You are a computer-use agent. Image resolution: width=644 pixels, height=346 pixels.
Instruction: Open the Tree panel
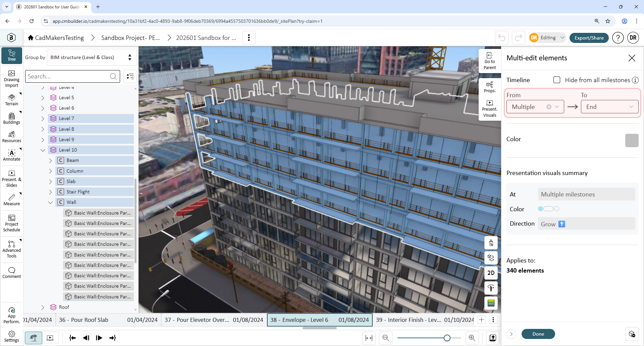pos(12,55)
